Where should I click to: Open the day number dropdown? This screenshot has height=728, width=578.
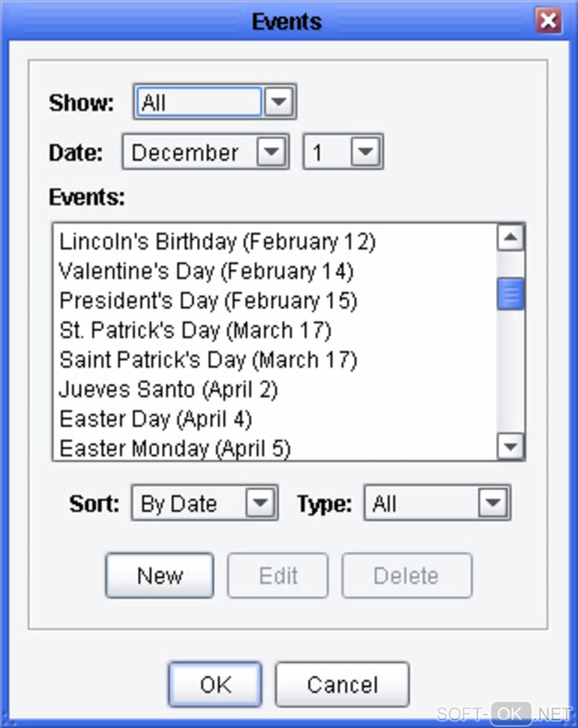[x=365, y=152]
